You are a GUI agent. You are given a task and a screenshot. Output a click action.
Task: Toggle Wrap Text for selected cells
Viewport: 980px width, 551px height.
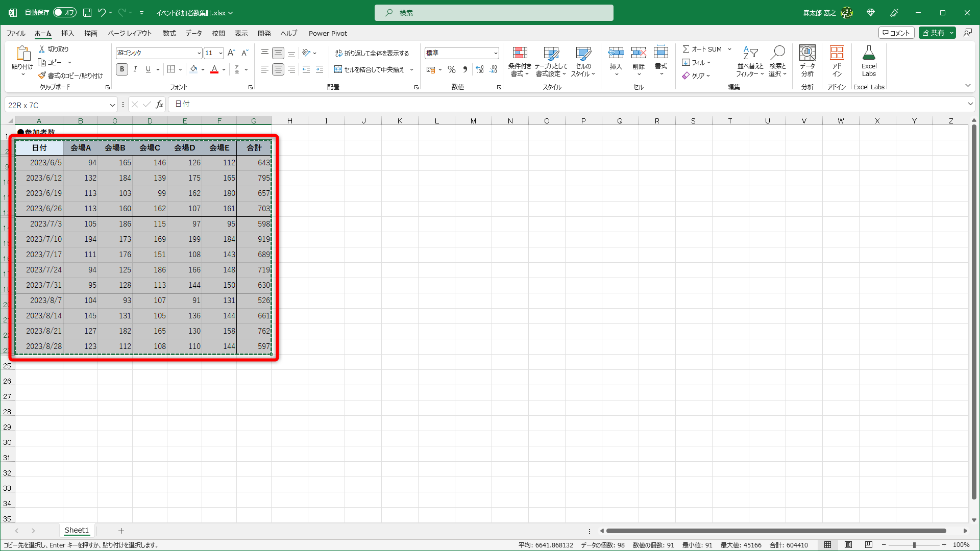[372, 53]
